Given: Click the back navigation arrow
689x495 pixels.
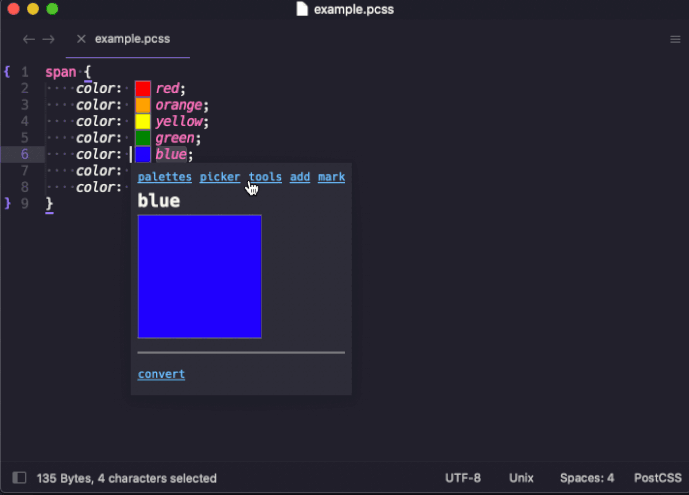Looking at the screenshot, I should [x=29, y=39].
